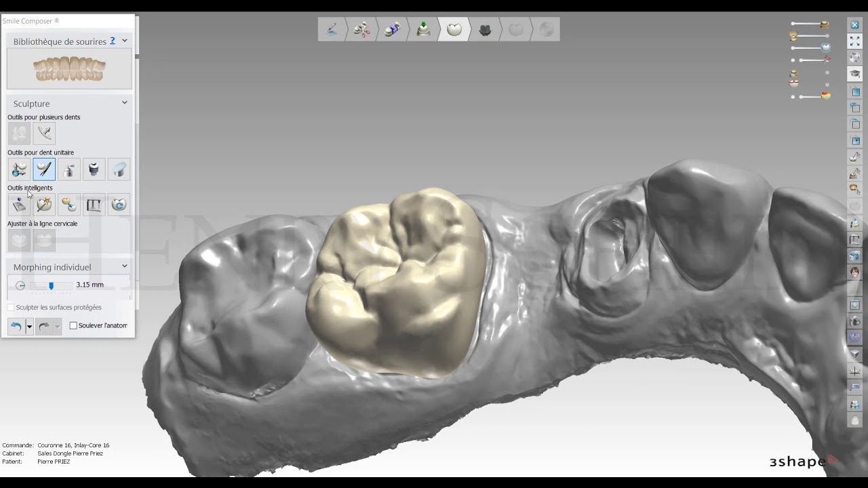
Task: Click the fit-to-screen arrows icon
Action: click(x=855, y=41)
